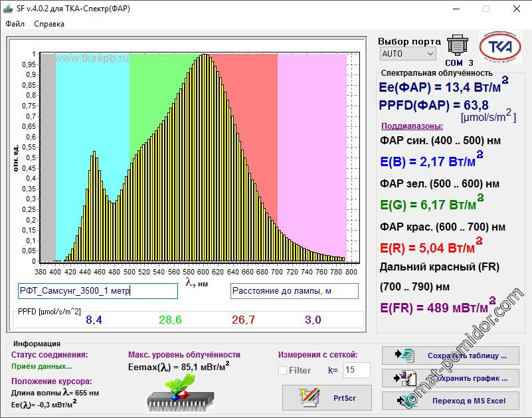Open the Файл menu
This screenshot has width=532, height=418.
pos(15,24)
